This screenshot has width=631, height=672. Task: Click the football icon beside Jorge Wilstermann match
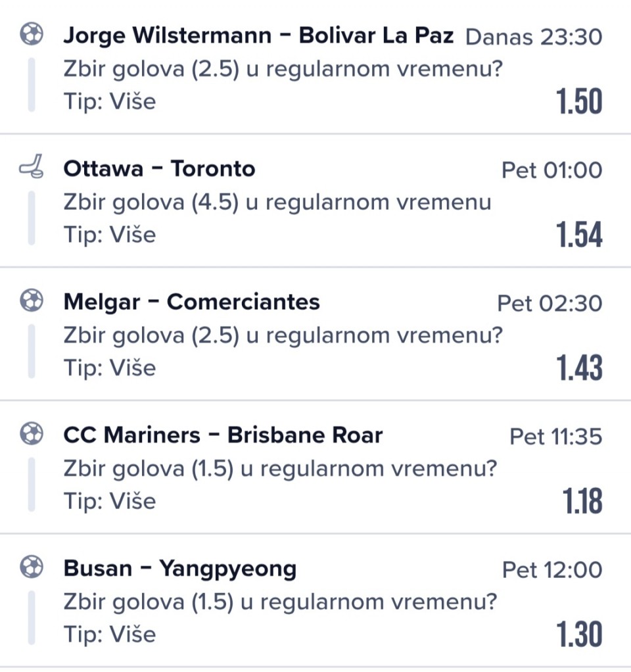pos(32,34)
